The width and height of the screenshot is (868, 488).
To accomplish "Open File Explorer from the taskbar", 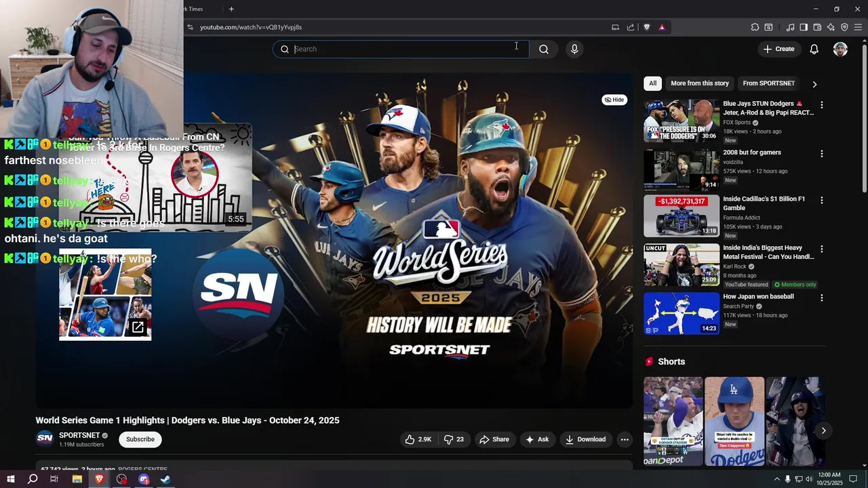I will [77, 479].
